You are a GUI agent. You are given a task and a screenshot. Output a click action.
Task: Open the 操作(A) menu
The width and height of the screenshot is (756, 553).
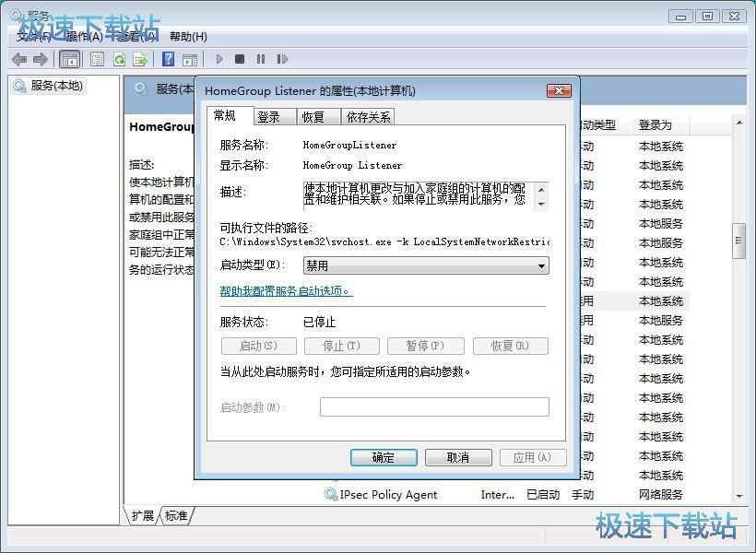(x=84, y=37)
